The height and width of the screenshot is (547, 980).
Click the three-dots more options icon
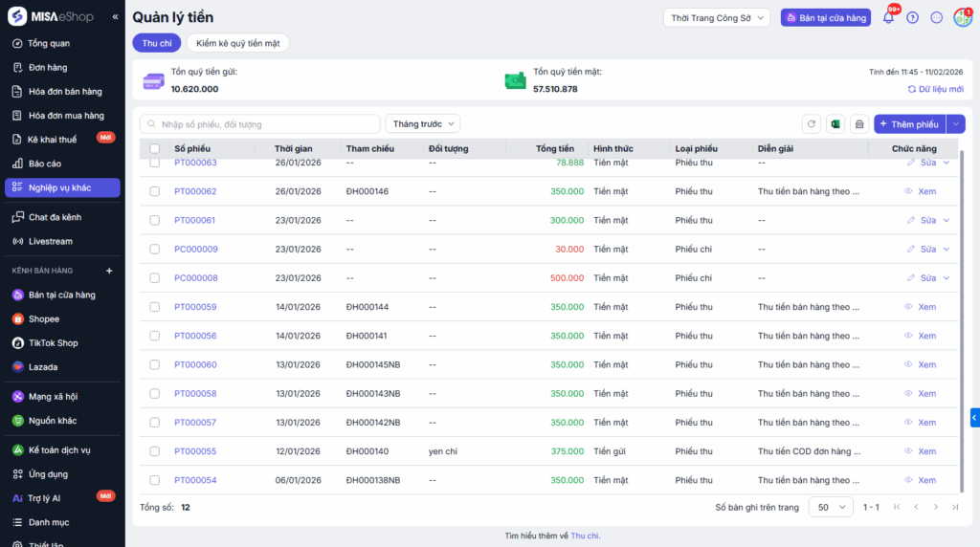click(x=937, y=18)
